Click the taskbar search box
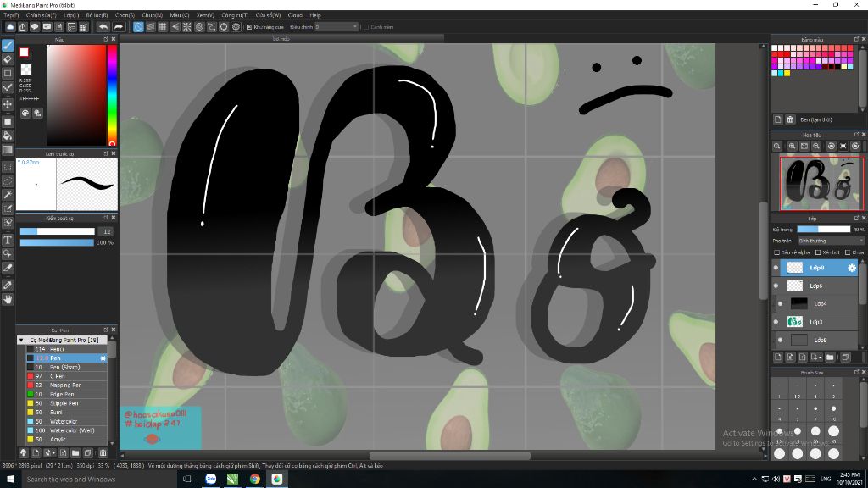 [x=97, y=480]
